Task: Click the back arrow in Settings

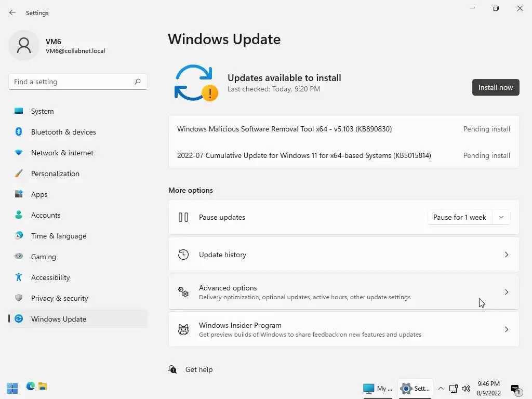Action: point(12,12)
